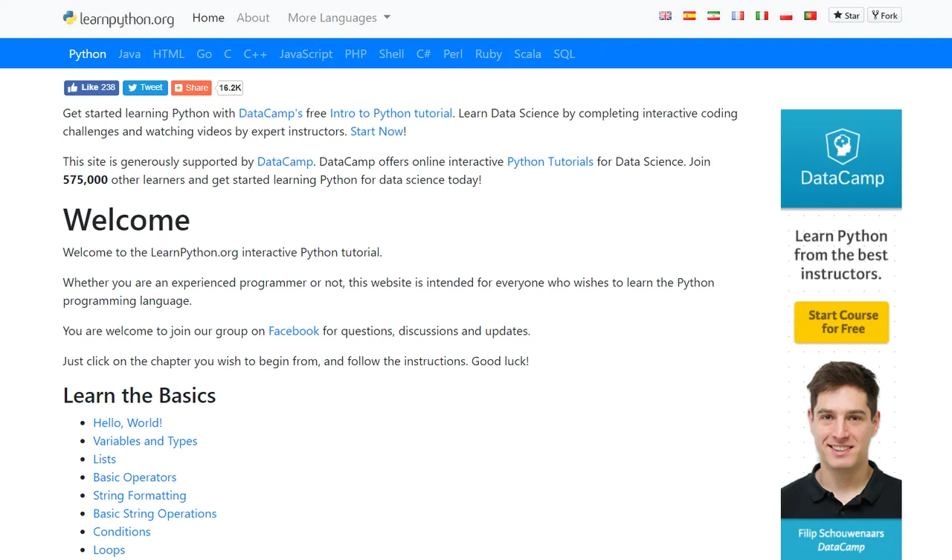Screen dimensions: 952x560
Task: Switch to English via UK flag
Action: pyautogui.click(x=665, y=16)
